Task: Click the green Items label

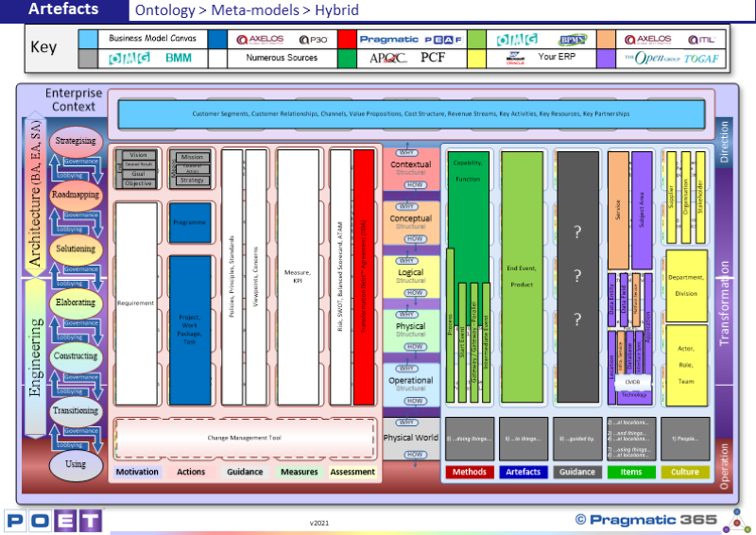Action: point(631,472)
